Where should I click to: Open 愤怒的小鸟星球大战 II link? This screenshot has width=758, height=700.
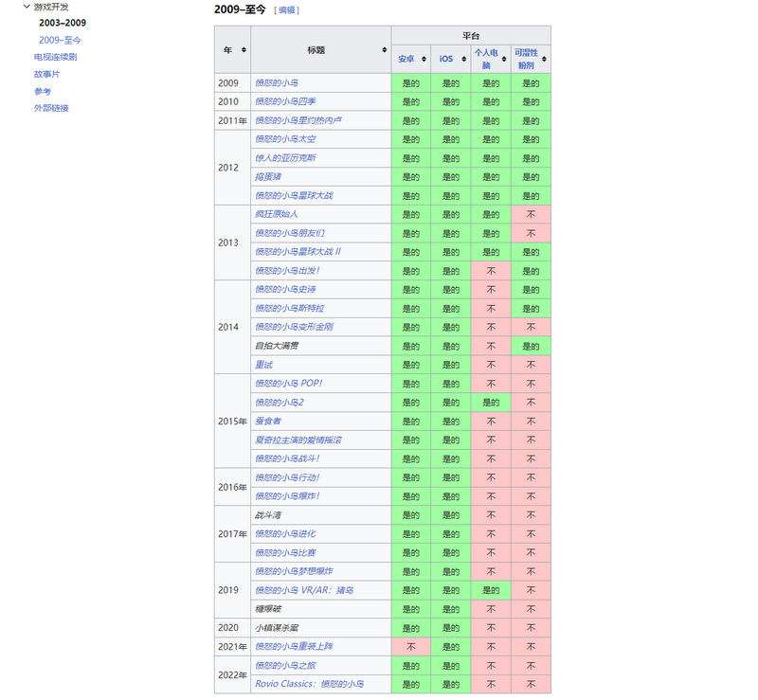click(x=298, y=252)
